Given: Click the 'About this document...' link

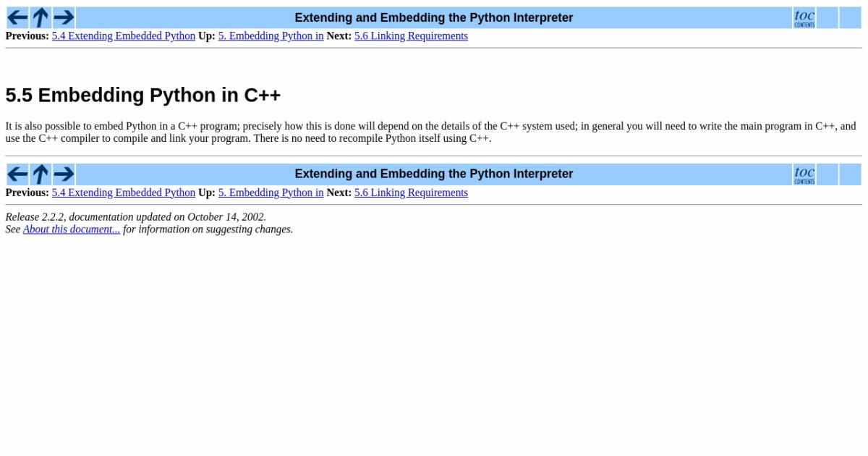Looking at the screenshot, I should [x=72, y=229].
